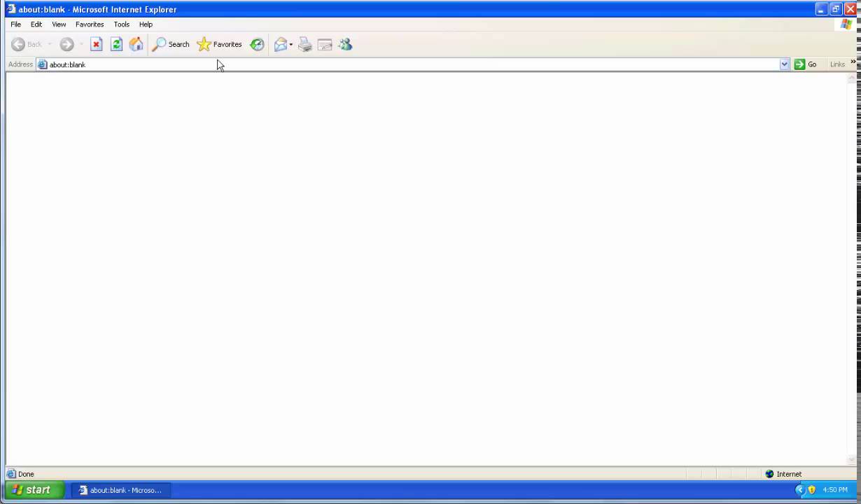Go to the Home page icon
Screen dimensions: 861x504
(x=136, y=44)
